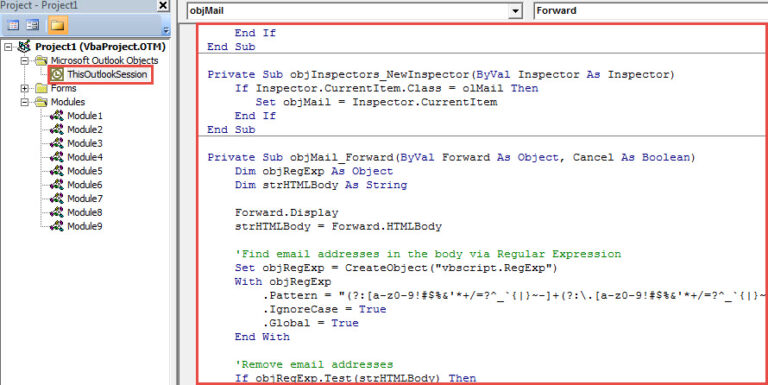The width and height of the screenshot is (768, 385).
Task: Click the '.IgnoreCase = True' line
Action: point(324,309)
